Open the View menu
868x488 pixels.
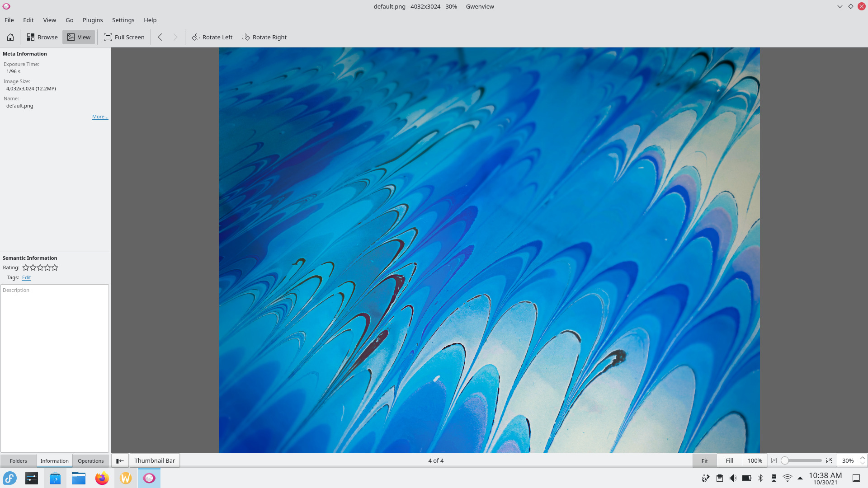50,20
